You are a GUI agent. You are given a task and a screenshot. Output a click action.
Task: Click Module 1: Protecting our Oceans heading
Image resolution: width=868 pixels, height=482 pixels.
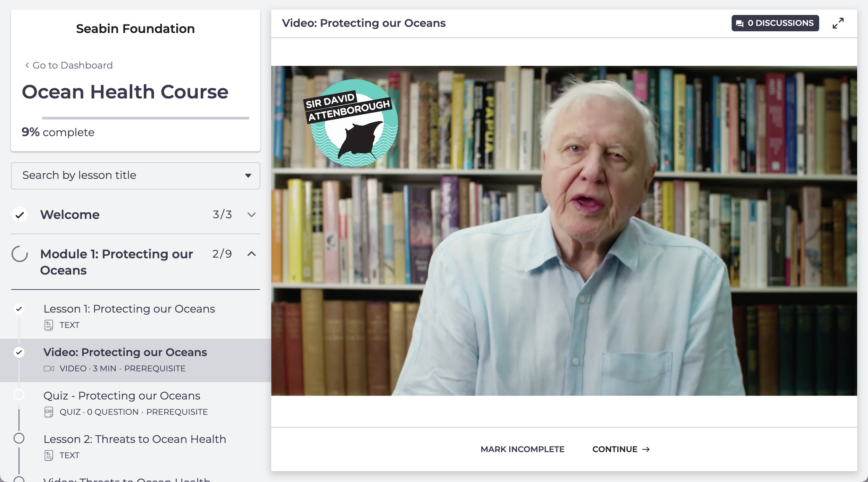[x=116, y=262]
